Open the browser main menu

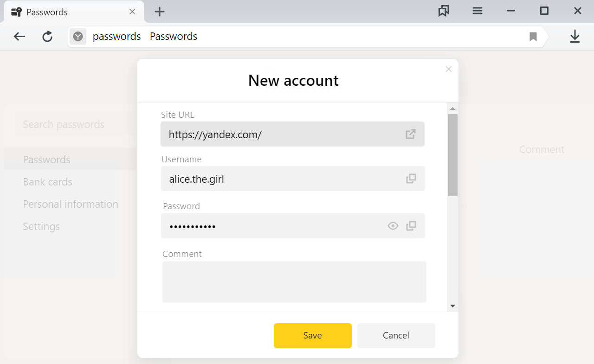pyautogui.click(x=478, y=11)
